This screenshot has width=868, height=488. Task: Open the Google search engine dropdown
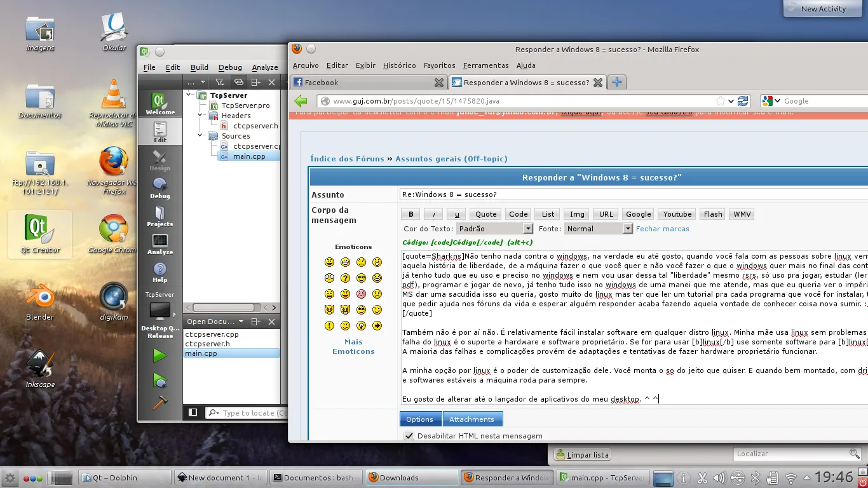click(x=771, y=101)
